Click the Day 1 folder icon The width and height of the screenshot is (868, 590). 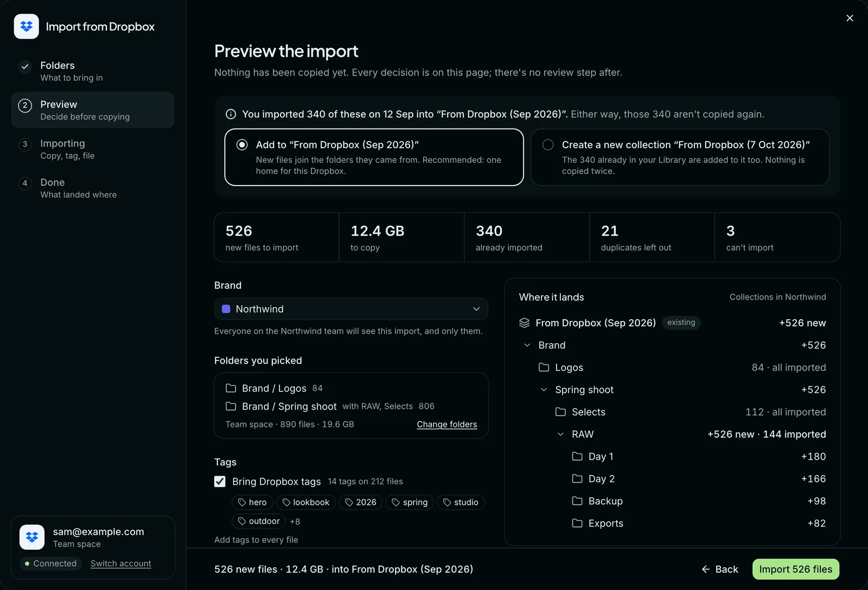point(577,456)
